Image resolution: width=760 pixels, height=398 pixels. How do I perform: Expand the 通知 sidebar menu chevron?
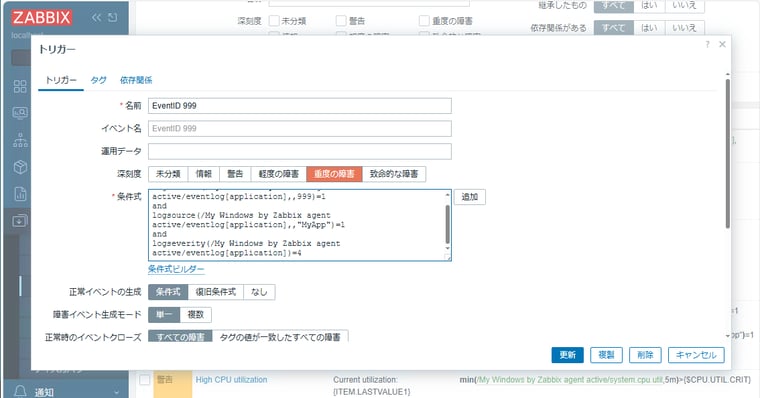[x=117, y=392]
